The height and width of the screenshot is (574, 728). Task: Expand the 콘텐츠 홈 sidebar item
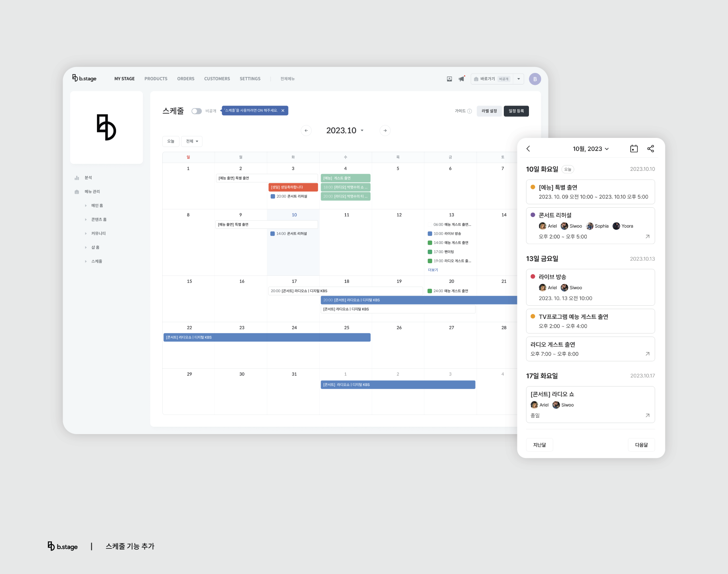(x=86, y=220)
